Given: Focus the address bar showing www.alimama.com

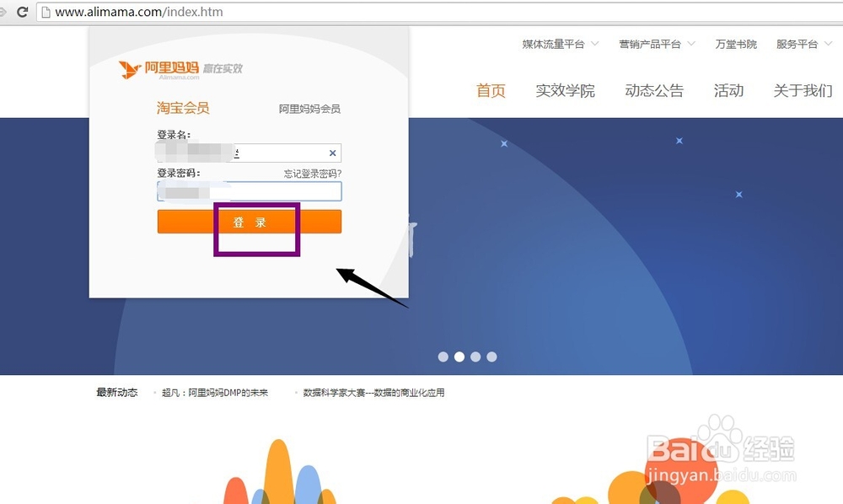Looking at the screenshot, I should [x=439, y=12].
